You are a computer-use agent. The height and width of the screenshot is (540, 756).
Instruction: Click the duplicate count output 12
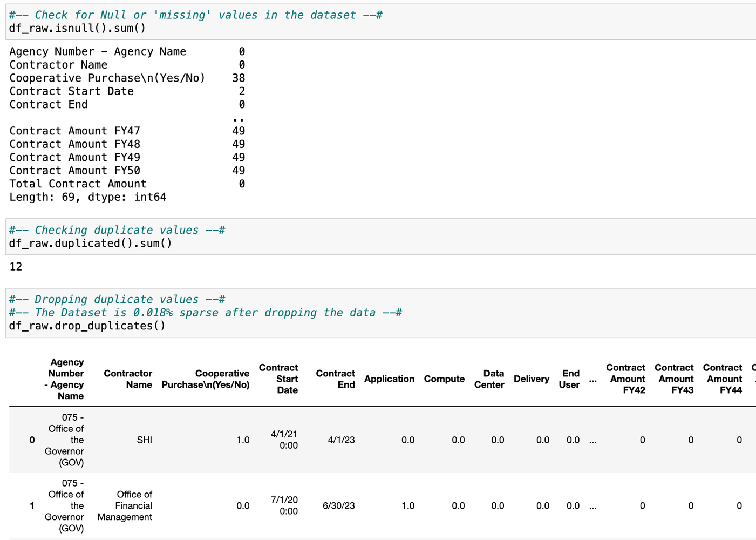click(16, 267)
